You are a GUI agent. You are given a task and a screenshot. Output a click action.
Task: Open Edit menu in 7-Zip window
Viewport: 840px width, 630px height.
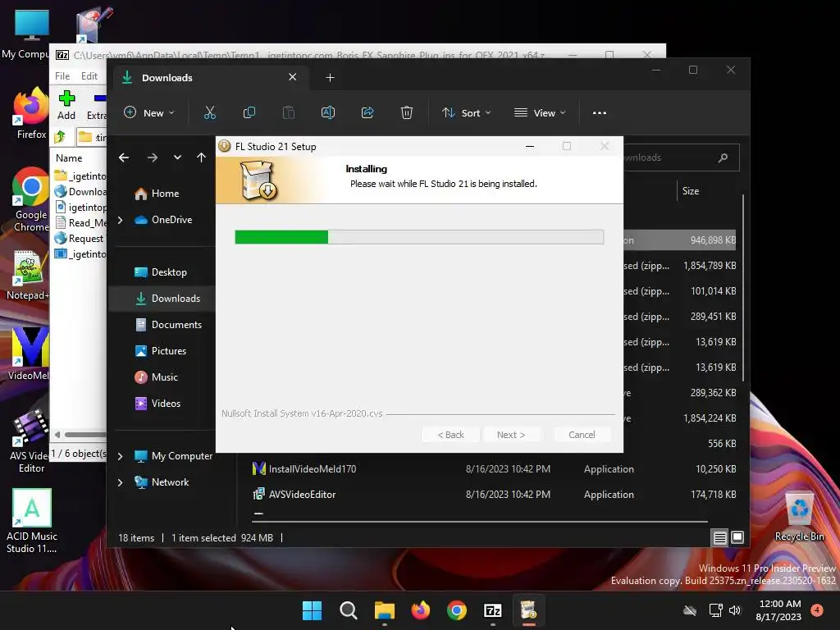[89, 76]
